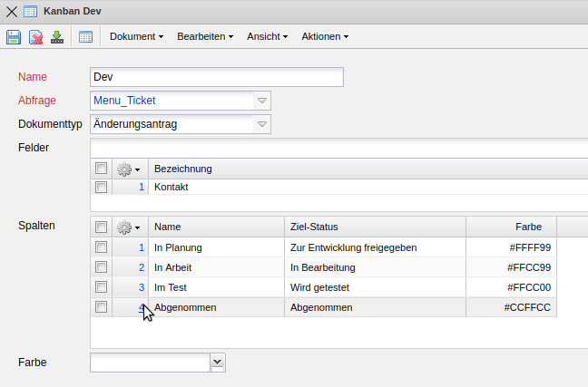Image resolution: width=588 pixels, height=387 pixels.
Task: Click the list view icon in toolbar
Action: click(x=86, y=37)
